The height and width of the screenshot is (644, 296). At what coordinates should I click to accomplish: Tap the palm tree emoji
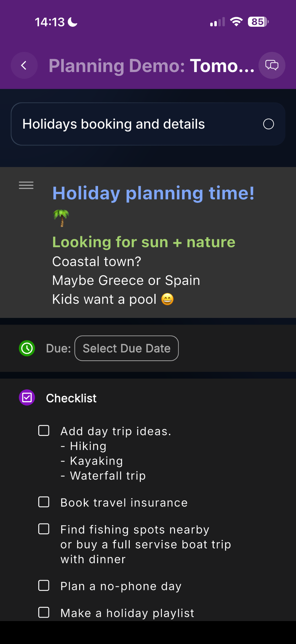click(61, 218)
